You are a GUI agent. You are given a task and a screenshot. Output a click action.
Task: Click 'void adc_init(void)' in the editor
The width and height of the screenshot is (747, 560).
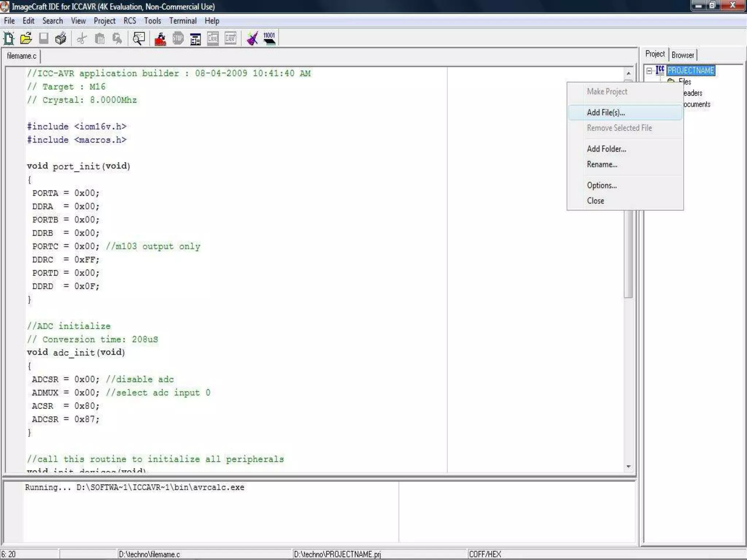click(76, 353)
